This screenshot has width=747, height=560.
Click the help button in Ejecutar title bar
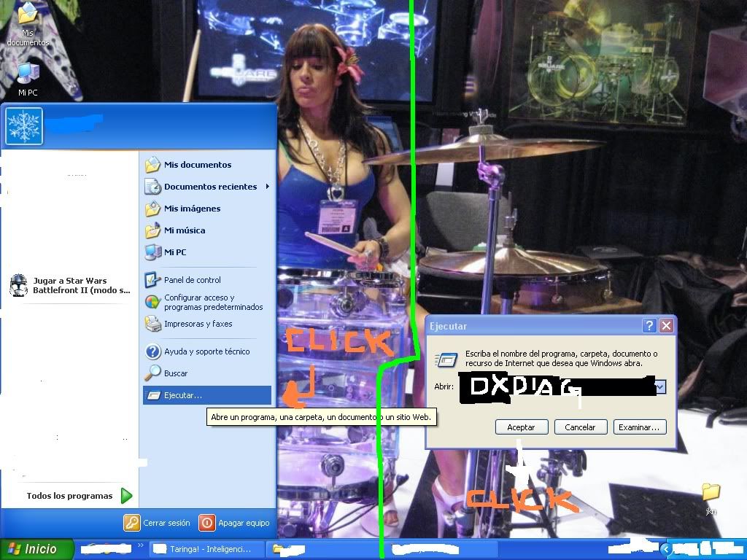coord(649,326)
